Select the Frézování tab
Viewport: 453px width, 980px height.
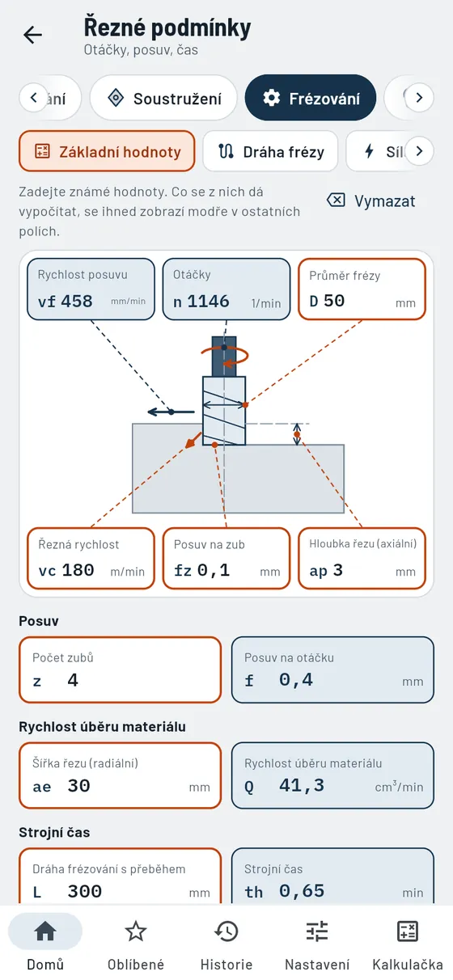311,98
